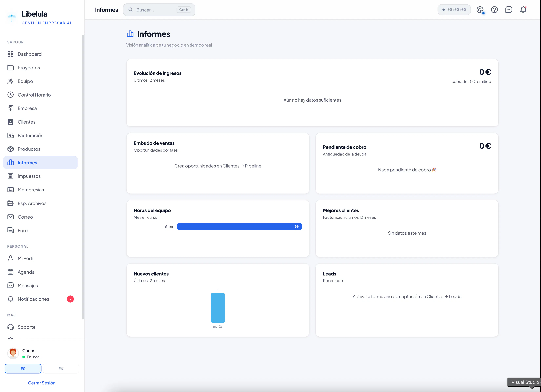
Task: Click the Equipo people icon
Action: point(10,81)
